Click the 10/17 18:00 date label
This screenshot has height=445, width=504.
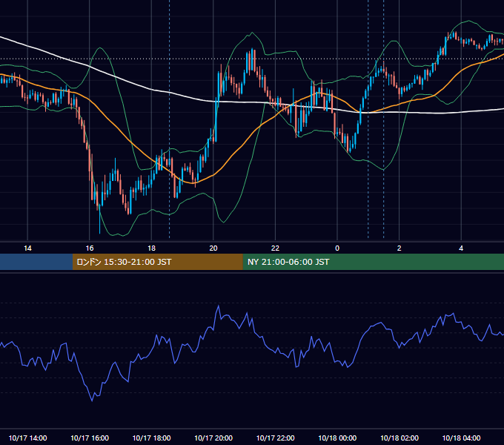click(151, 438)
